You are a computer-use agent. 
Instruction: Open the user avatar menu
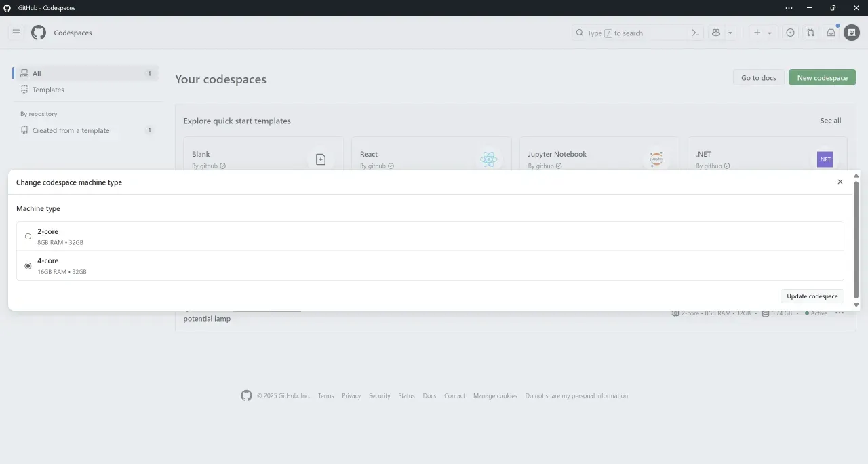[852, 33]
